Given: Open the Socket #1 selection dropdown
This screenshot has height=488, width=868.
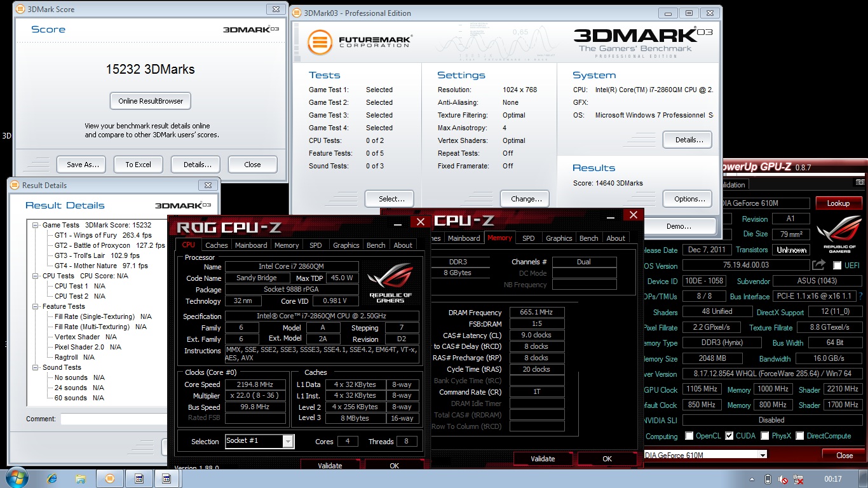Looking at the screenshot, I should point(288,441).
